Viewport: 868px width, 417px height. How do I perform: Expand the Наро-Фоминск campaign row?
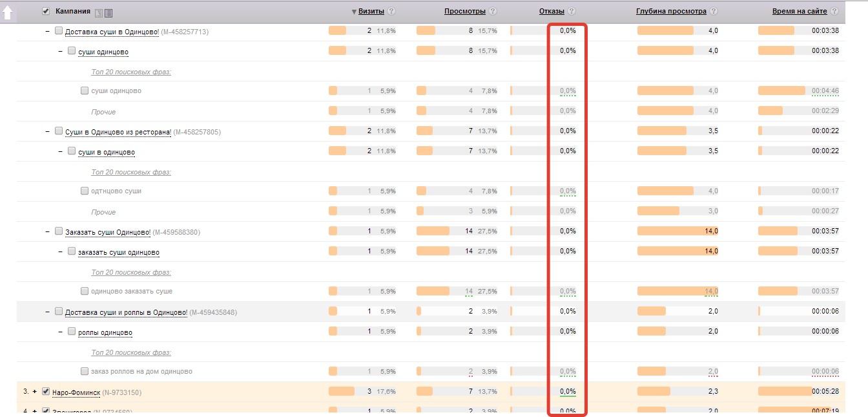(x=34, y=392)
